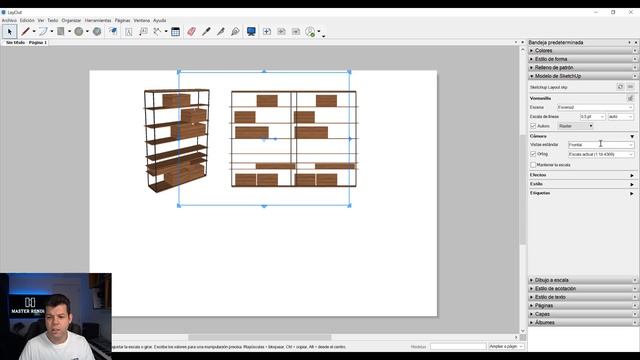The image size is (640, 360).
Task: Open the Organizar menu
Action: point(71,20)
